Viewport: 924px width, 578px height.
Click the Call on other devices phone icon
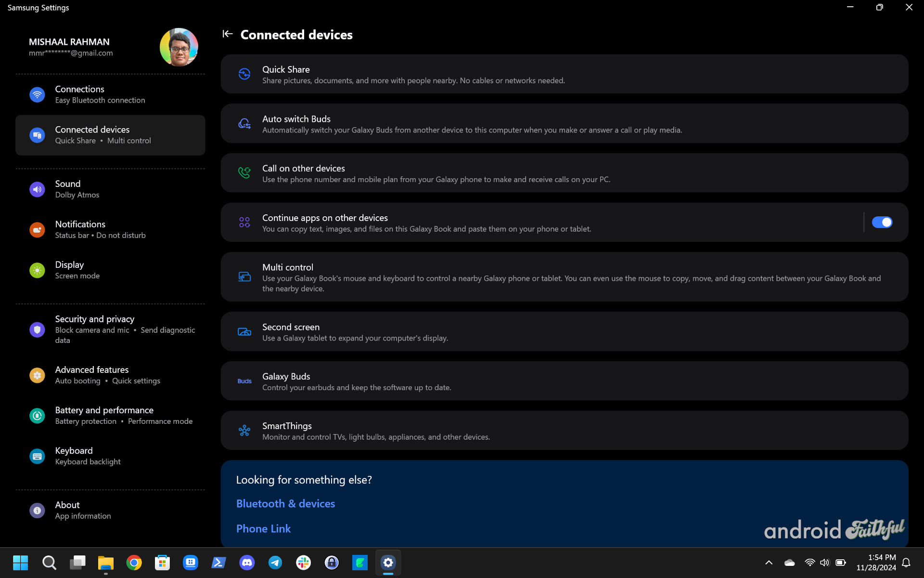pyautogui.click(x=244, y=172)
